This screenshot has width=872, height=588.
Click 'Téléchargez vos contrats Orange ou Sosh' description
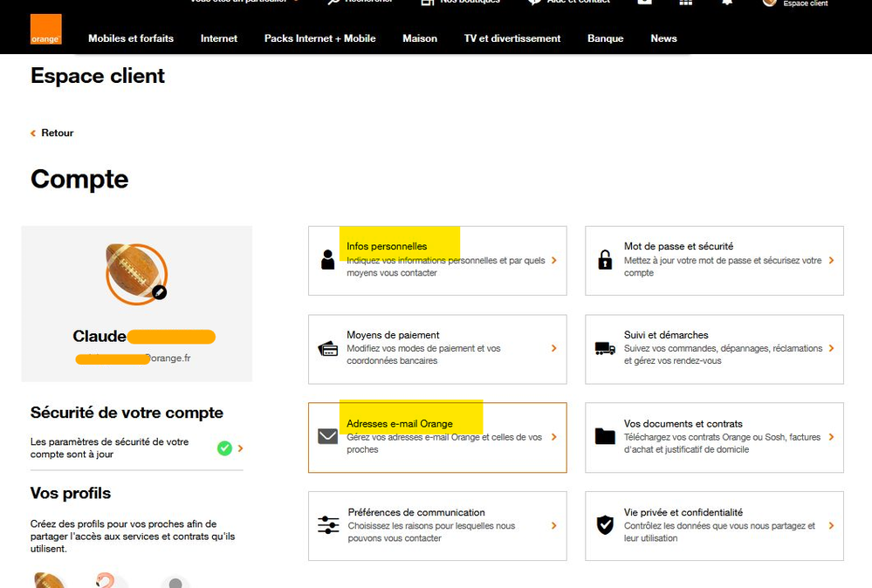click(722, 443)
